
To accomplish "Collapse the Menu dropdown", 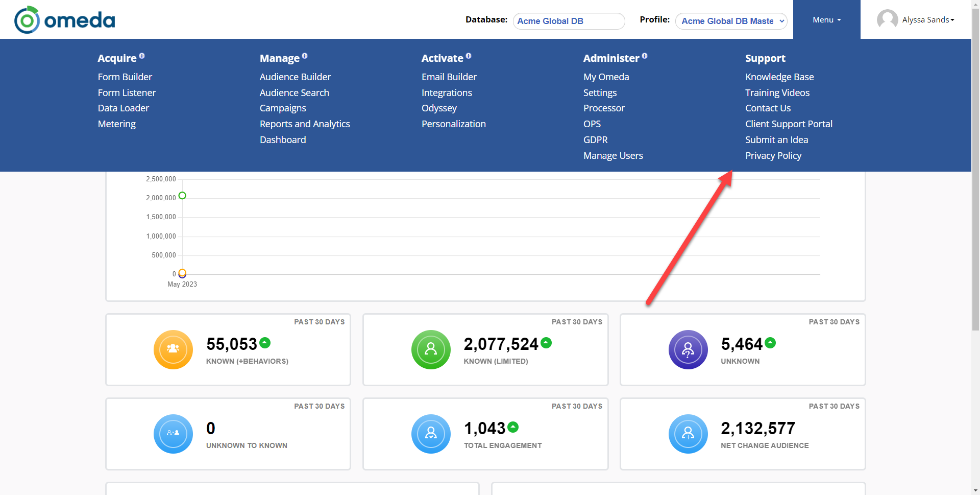I will (826, 20).
